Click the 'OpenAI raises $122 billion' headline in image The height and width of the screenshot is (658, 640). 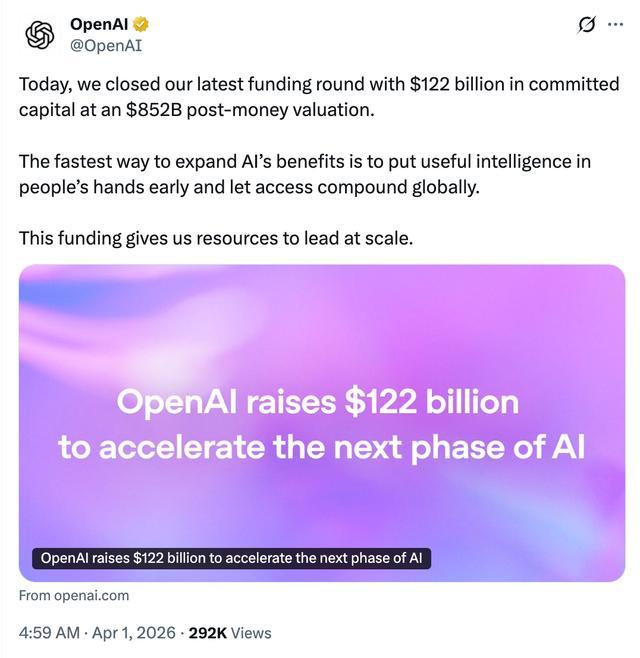coord(318,402)
